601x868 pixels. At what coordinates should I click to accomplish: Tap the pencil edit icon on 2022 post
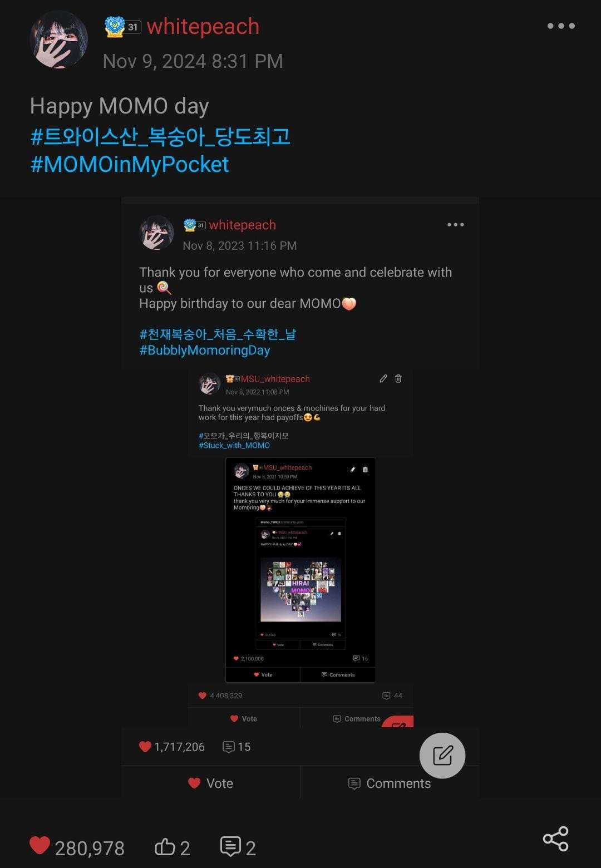point(383,378)
